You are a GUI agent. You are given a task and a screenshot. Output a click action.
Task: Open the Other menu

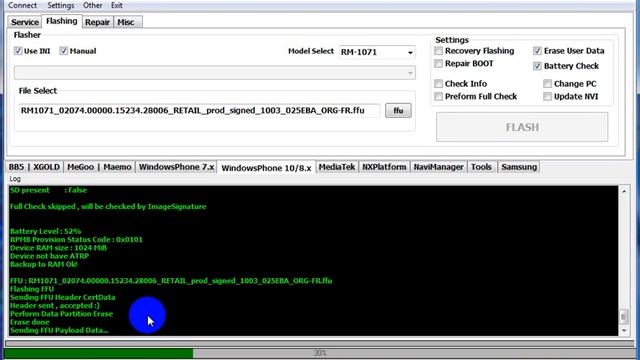[93, 5]
